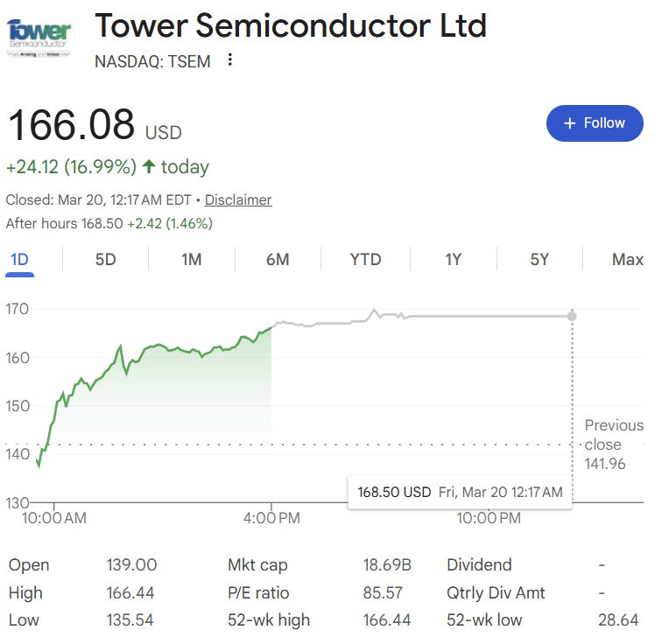
Task: Follow Tower Semiconductor stock
Action: (x=595, y=123)
